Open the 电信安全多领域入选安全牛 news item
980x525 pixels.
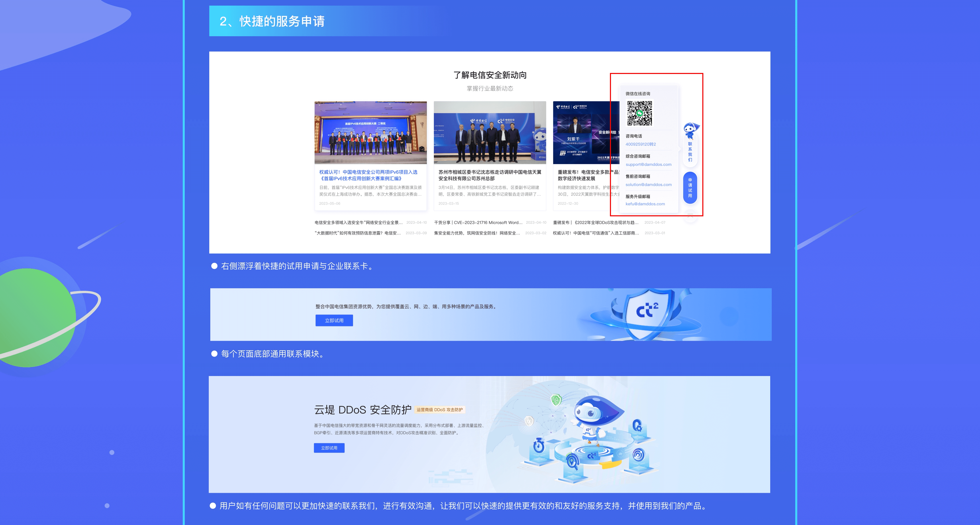358,222
